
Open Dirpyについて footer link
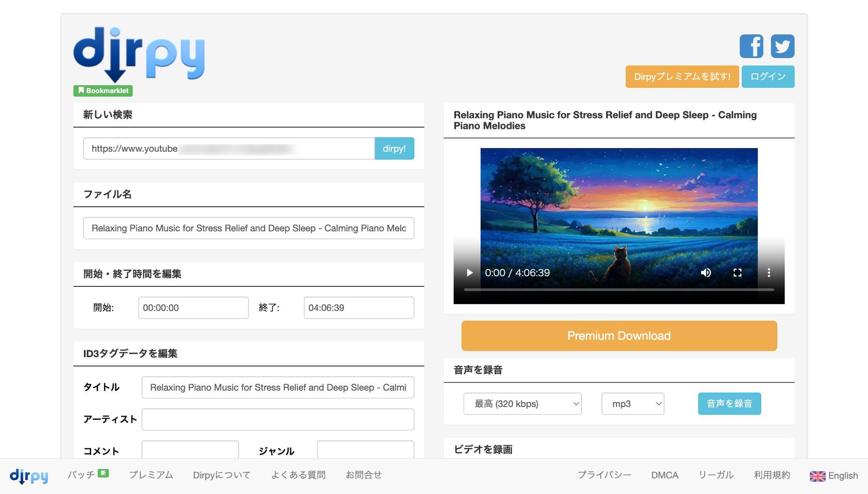(222, 475)
